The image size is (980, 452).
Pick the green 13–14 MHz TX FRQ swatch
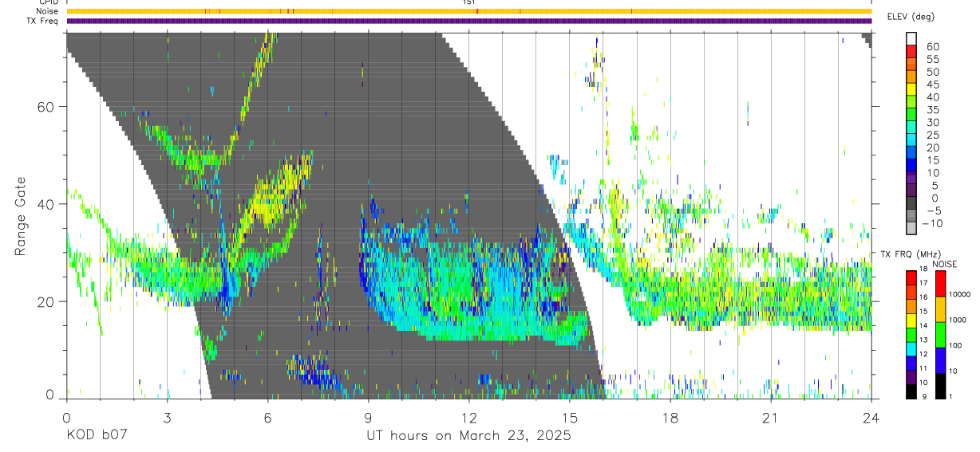click(911, 335)
